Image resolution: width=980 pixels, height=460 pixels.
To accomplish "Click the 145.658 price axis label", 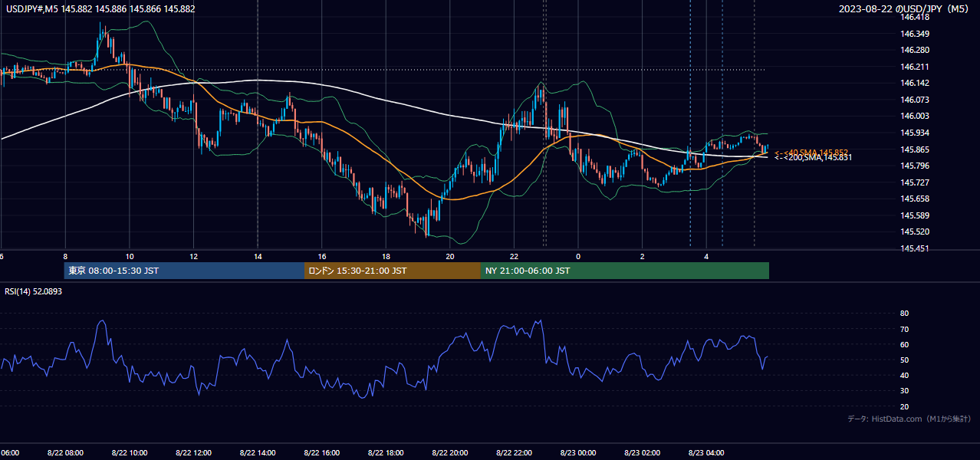I will (x=915, y=199).
